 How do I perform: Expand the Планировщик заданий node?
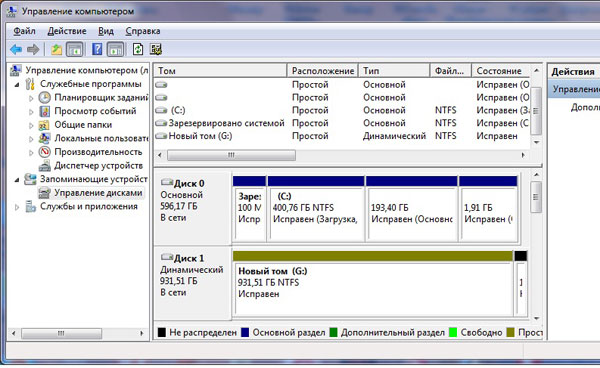point(31,98)
